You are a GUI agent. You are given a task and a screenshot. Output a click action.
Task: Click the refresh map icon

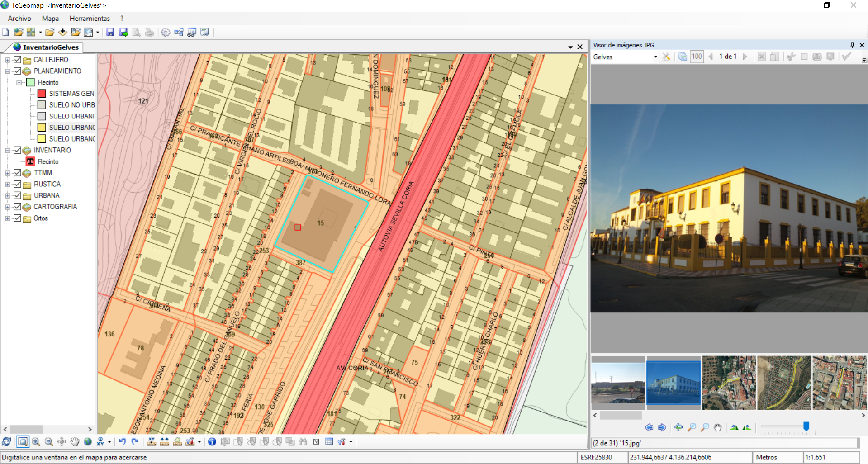(6, 442)
